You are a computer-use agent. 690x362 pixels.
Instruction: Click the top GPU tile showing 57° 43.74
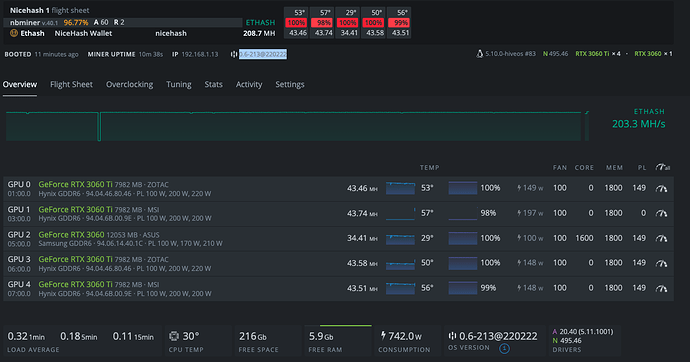[322, 22]
